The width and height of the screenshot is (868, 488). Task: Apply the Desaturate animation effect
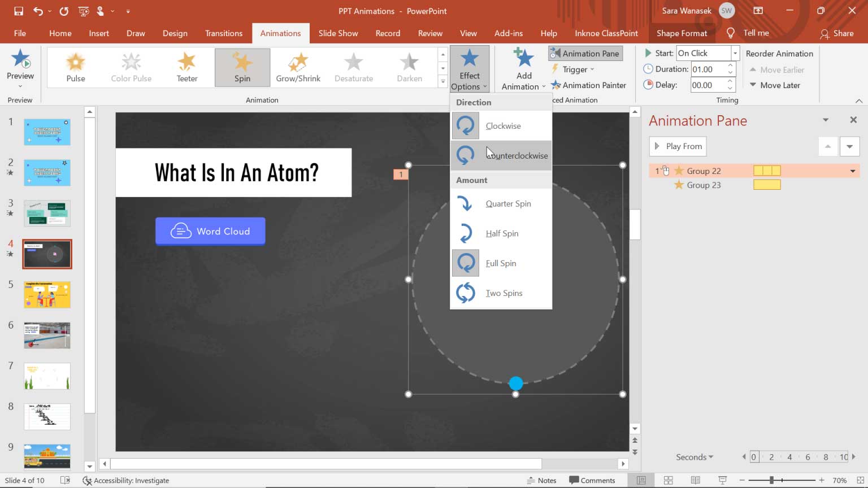click(353, 67)
